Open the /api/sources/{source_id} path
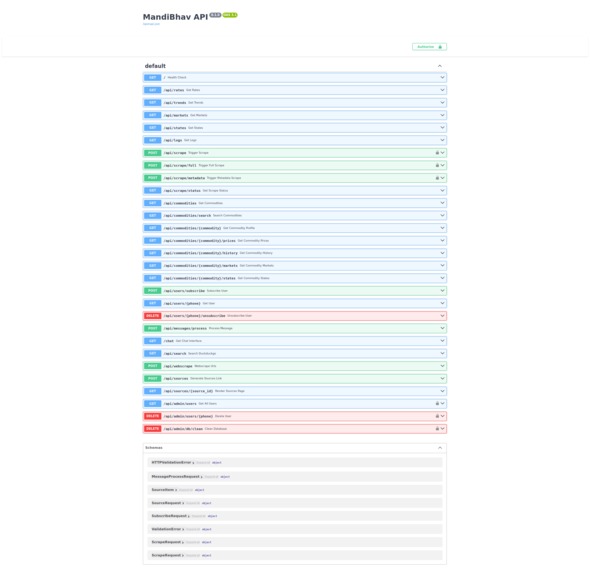 [188, 391]
